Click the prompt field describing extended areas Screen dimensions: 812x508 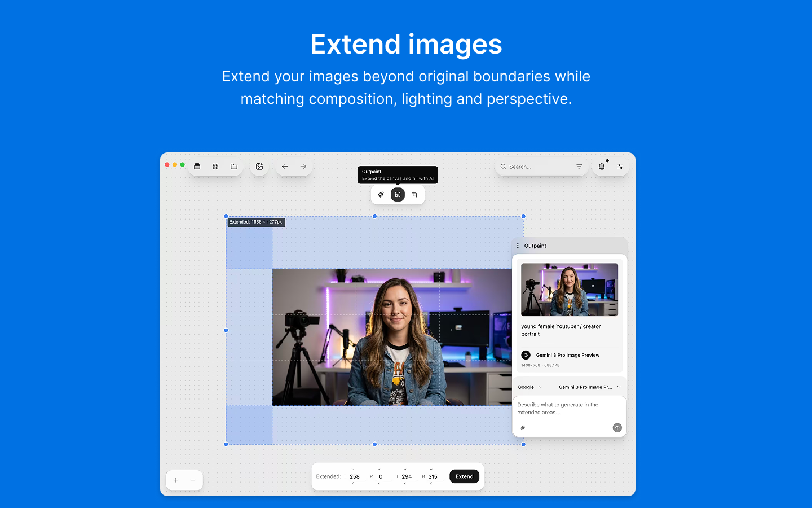[564, 408]
